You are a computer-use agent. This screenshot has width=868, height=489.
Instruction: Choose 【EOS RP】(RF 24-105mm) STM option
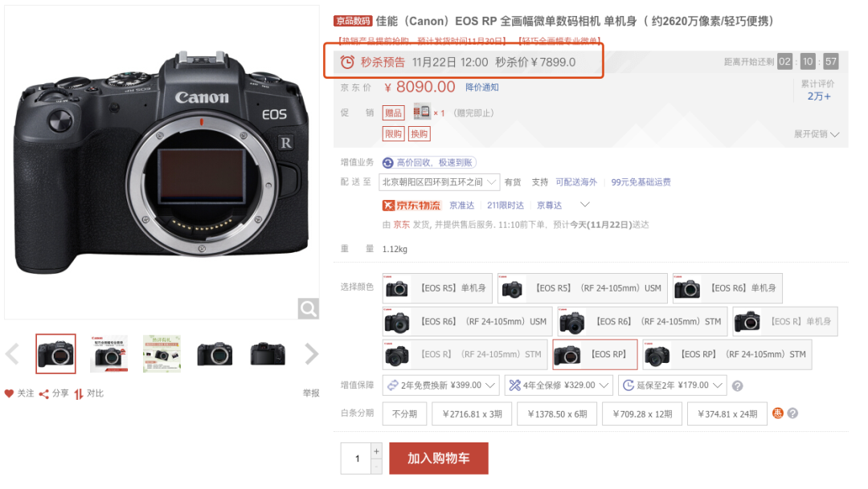tap(727, 355)
